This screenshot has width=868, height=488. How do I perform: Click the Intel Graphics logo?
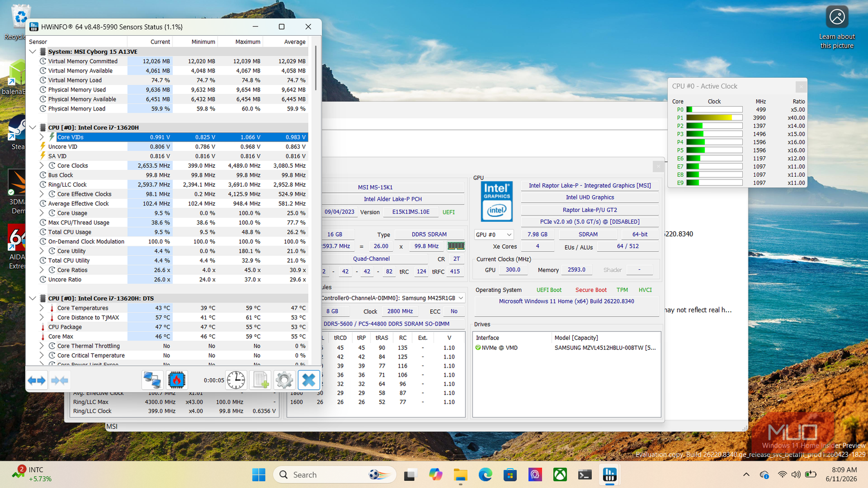pyautogui.click(x=497, y=201)
